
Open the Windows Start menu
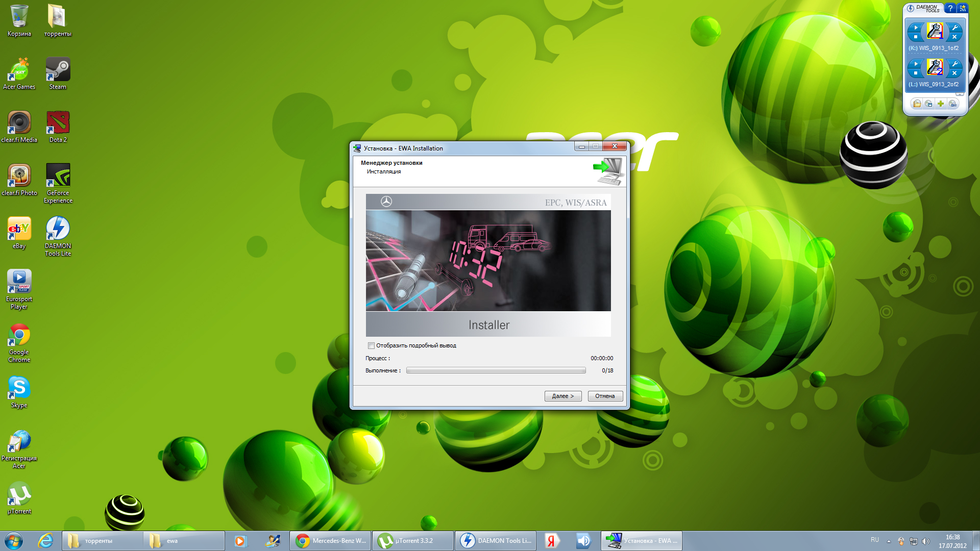[x=14, y=541]
